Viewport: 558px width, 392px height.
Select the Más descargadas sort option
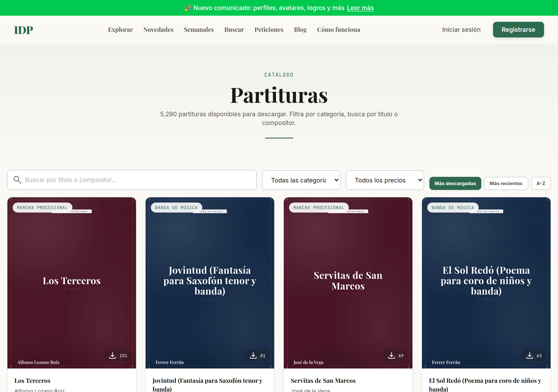[x=455, y=183]
